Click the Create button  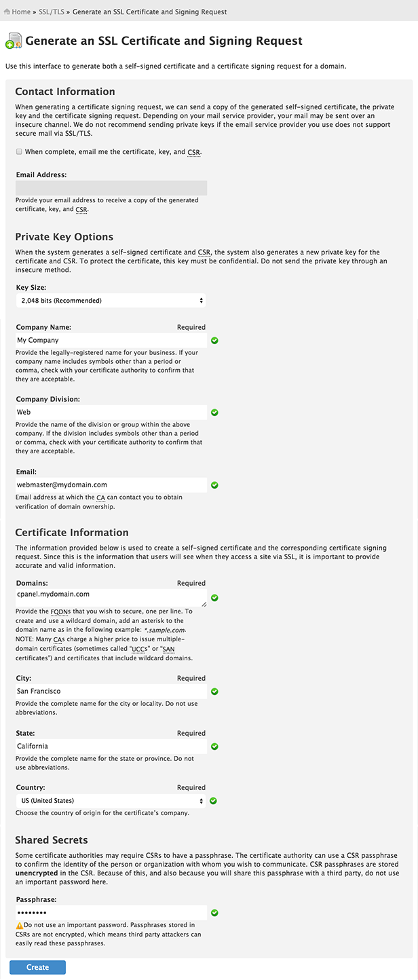pos(37,967)
